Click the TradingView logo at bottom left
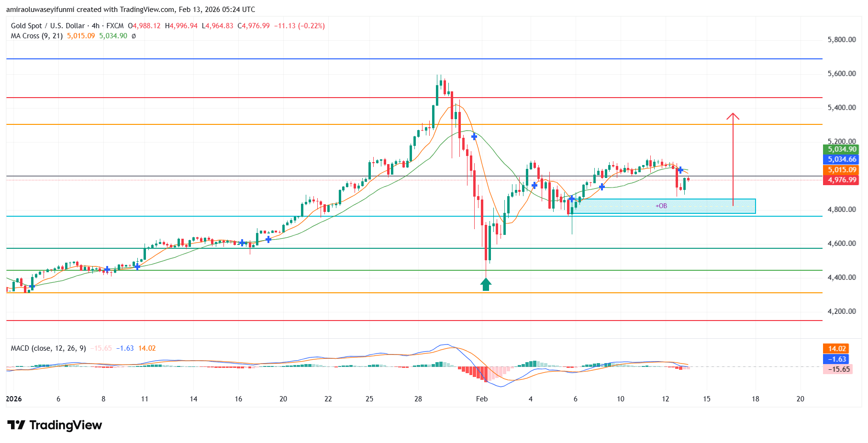Viewport: 868px width, 443px height. pos(55,425)
